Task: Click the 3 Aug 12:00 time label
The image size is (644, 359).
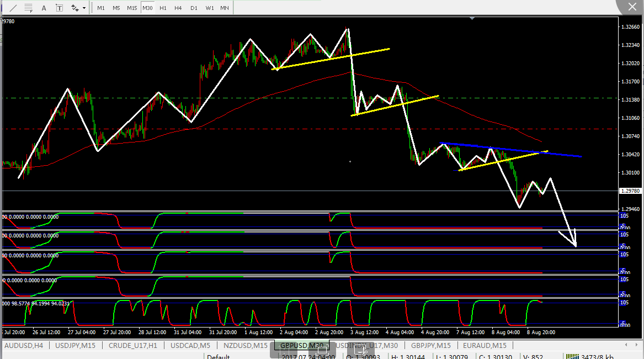Action: pyautogui.click(x=364, y=332)
